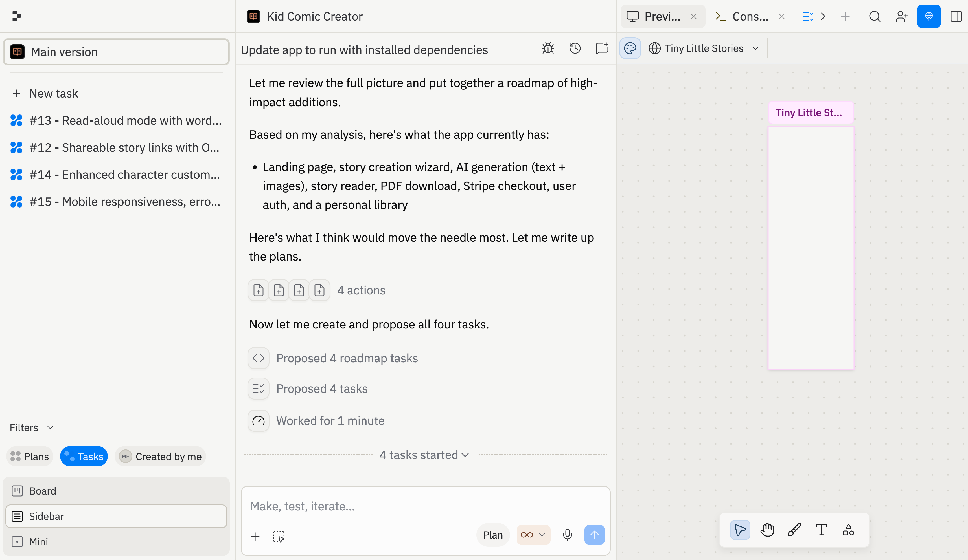This screenshot has height=560, width=968.
Task: Select the Shapes tool in canvas toolbar
Action: pyautogui.click(x=849, y=530)
